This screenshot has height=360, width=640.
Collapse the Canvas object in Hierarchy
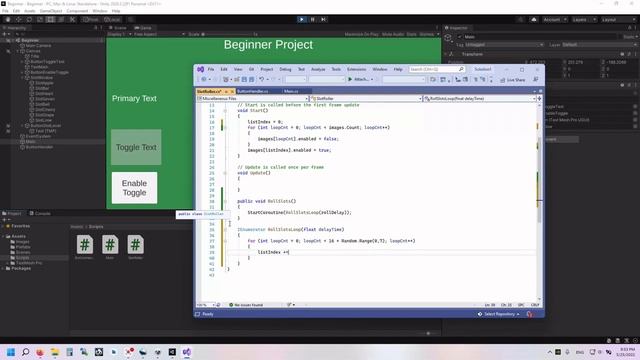(18, 51)
